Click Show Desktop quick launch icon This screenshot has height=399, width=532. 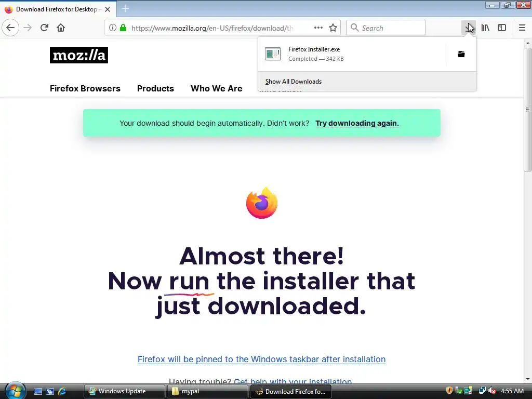point(37,391)
